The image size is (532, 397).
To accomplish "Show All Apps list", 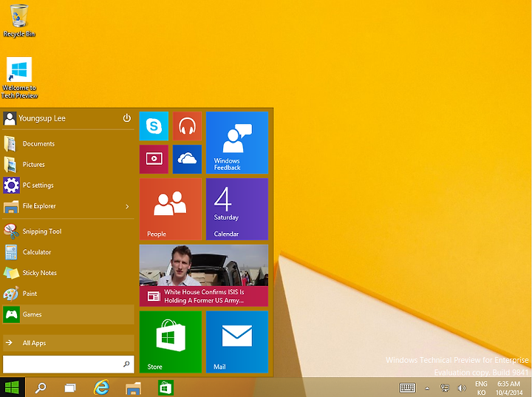I will (x=68, y=343).
